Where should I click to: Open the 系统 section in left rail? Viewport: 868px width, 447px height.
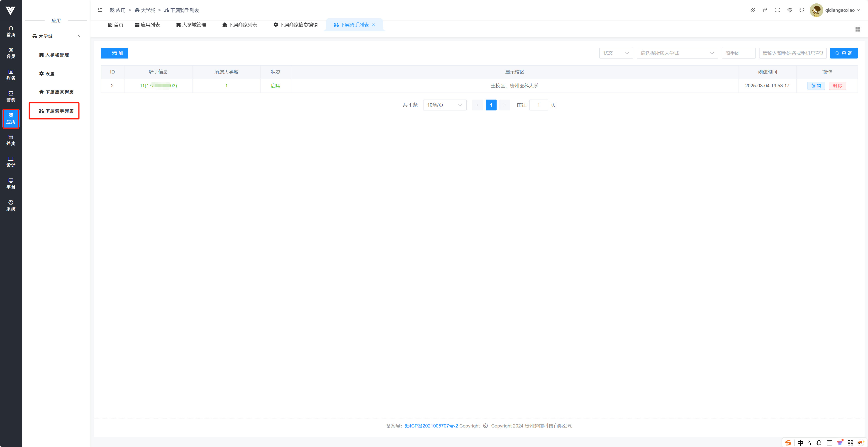tap(11, 205)
